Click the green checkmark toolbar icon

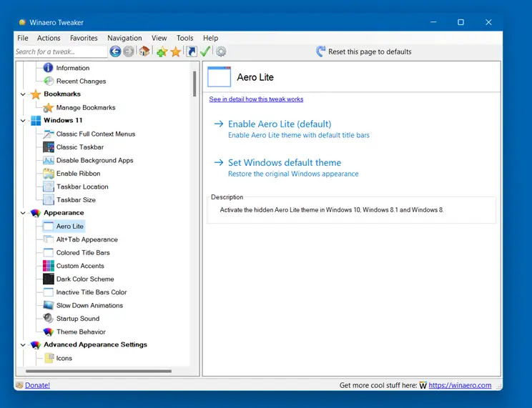click(x=205, y=51)
